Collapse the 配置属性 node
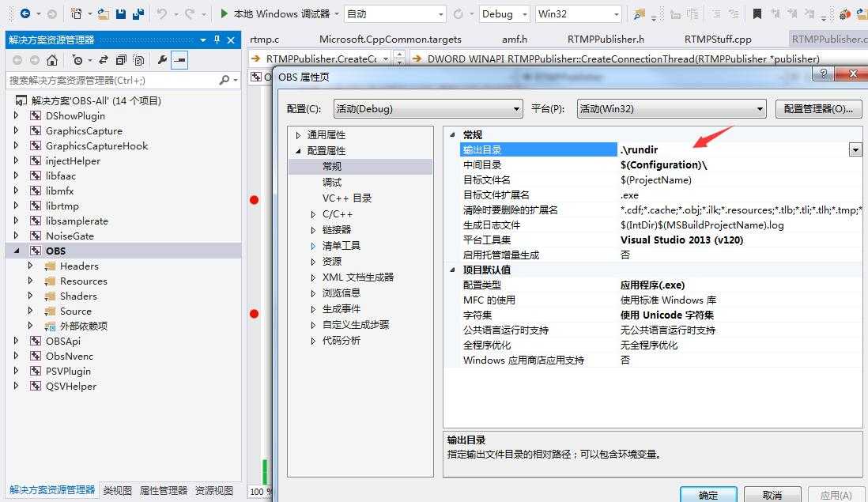 click(298, 150)
